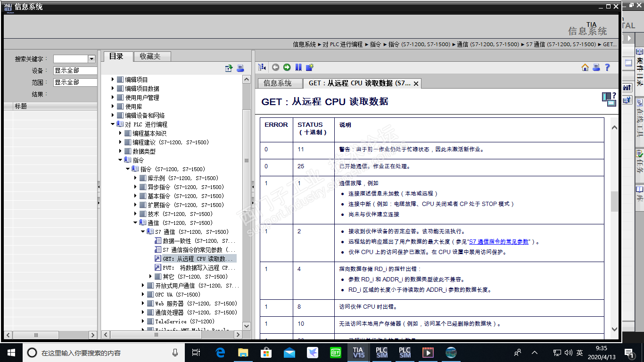Click the content pane vertical scrollbar thumb
The image size is (644, 362).
coord(614,201)
